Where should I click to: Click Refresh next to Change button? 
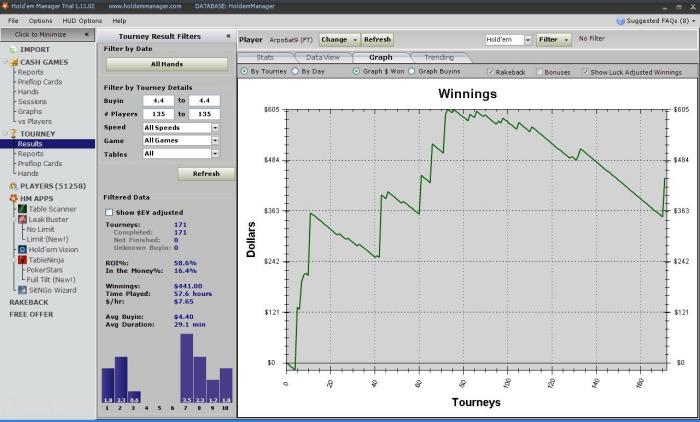pos(377,40)
